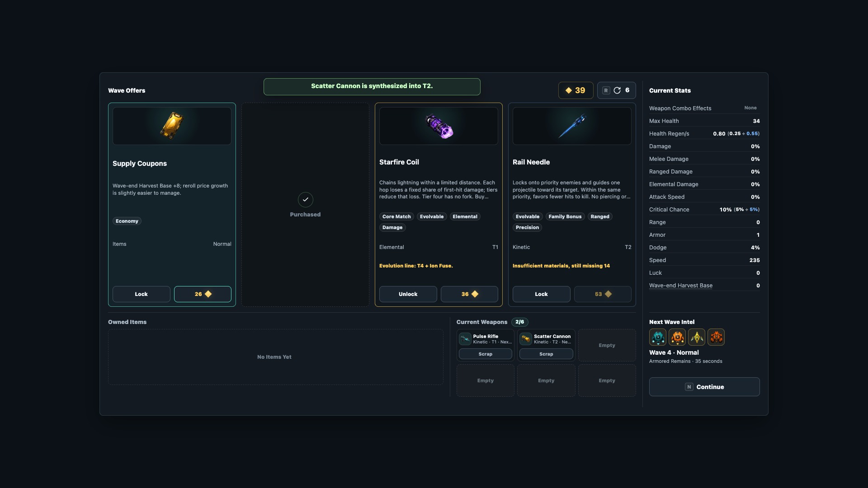The width and height of the screenshot is (868, 488).
Task: Continue to the next wave
Action: click(x=704, y=387)
